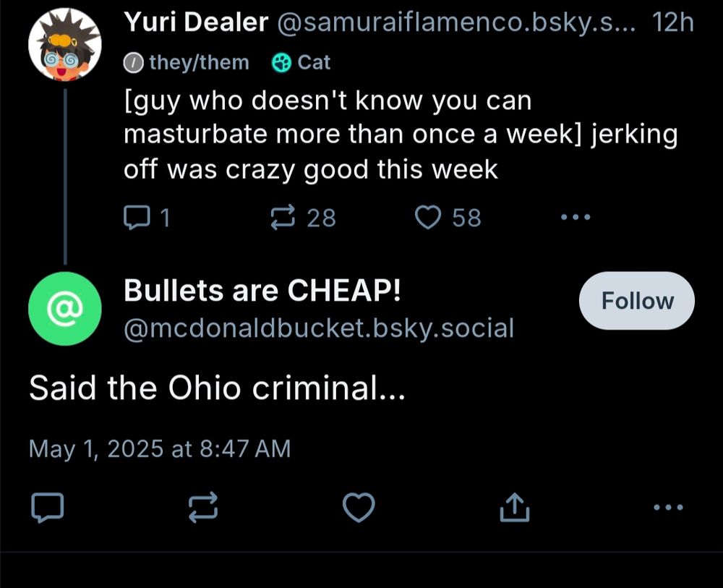Open Yuri Dealer's avatar picture
This screenshot has height=588, width=723.
pyautogui.click(x=64, y=45)
